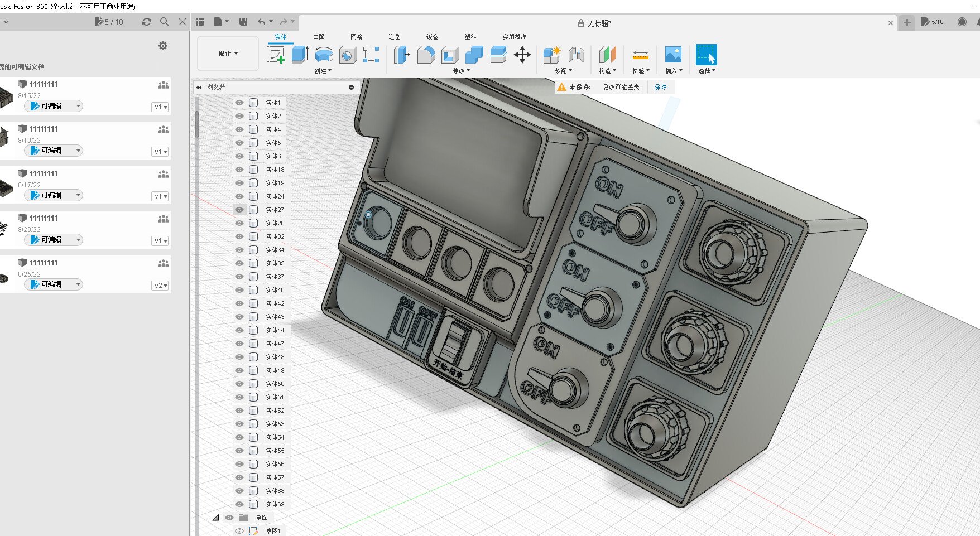Open the data panel grid icon

click(200, 22)
